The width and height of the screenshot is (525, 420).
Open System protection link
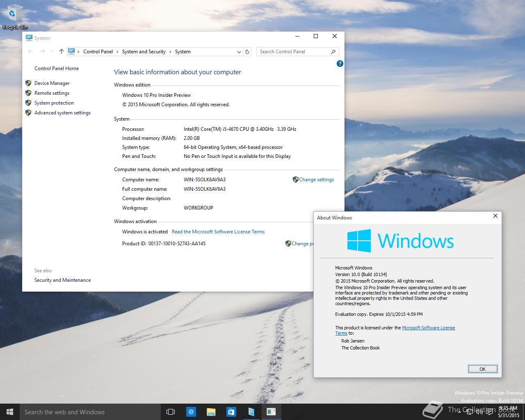tap(54, 103)
